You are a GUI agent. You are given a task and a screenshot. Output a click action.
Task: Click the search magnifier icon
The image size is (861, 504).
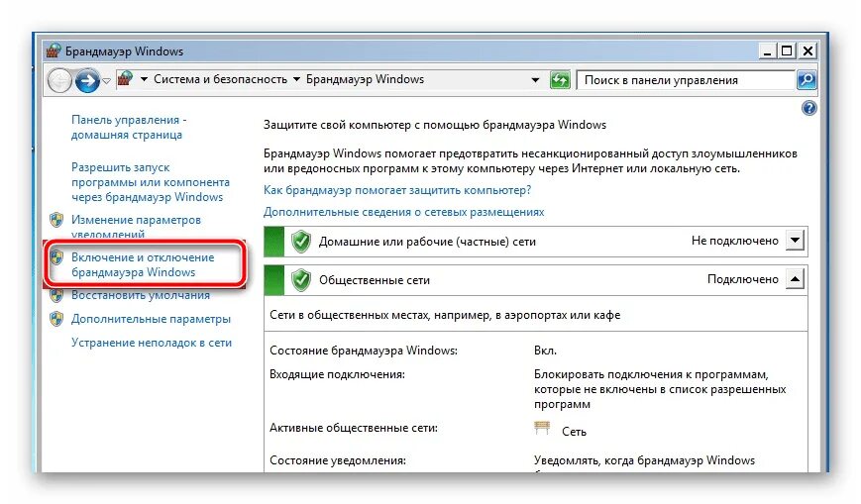807,80
